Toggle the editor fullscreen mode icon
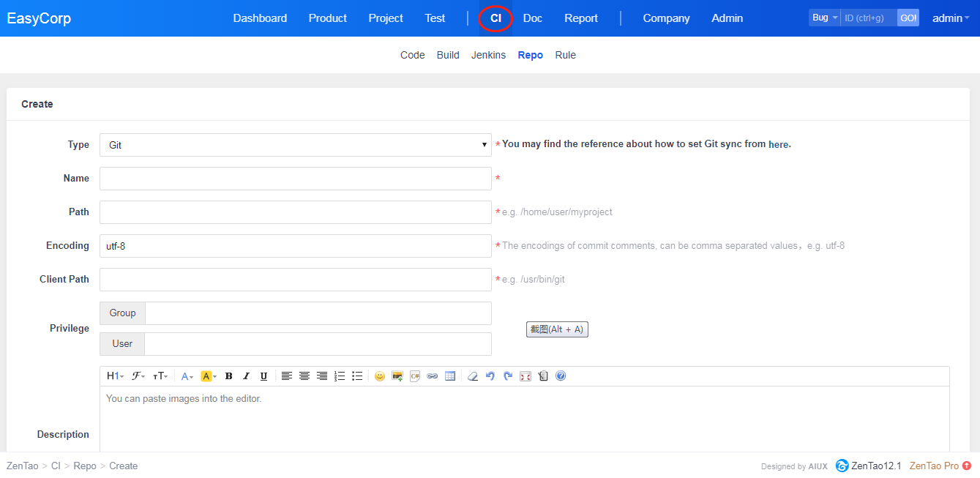This screenshot has height=478, width=980. pyautogui.click(x=525, y=376)
